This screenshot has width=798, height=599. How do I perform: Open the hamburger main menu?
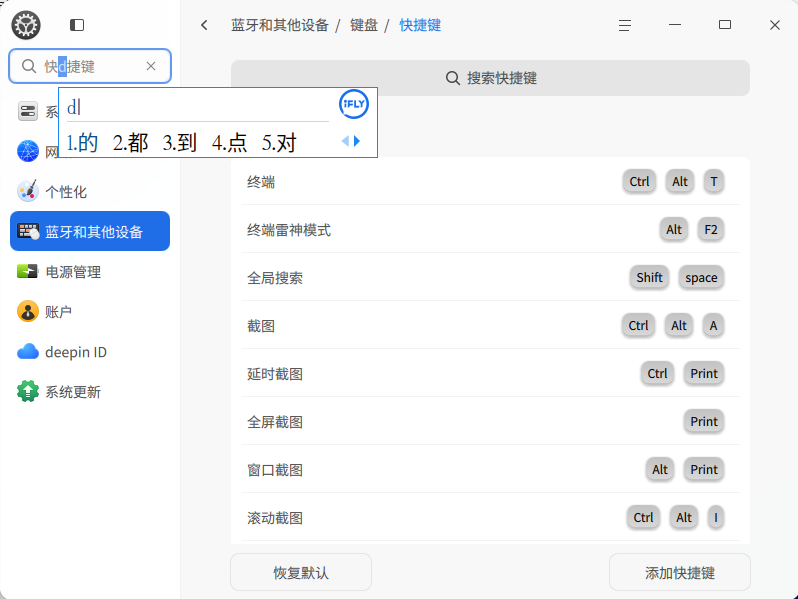pyautogui.click(x=625, y=25)
